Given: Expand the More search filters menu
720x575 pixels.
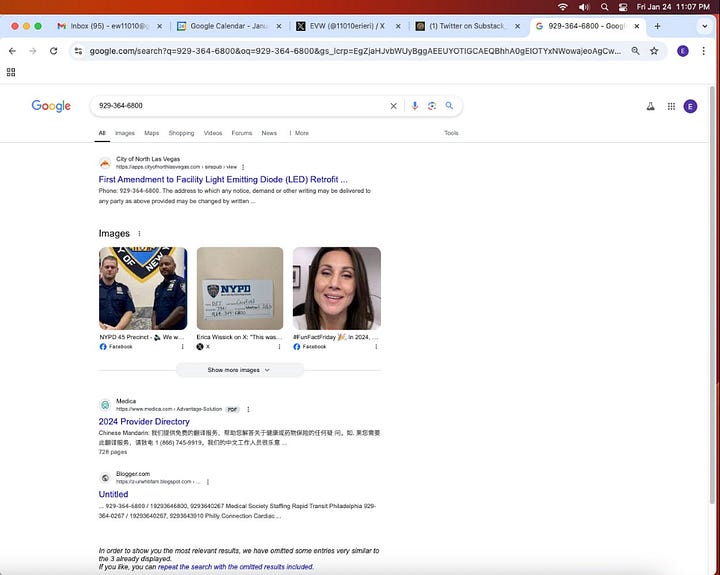Looking at the screenshot, I should [x=299, y=133].
